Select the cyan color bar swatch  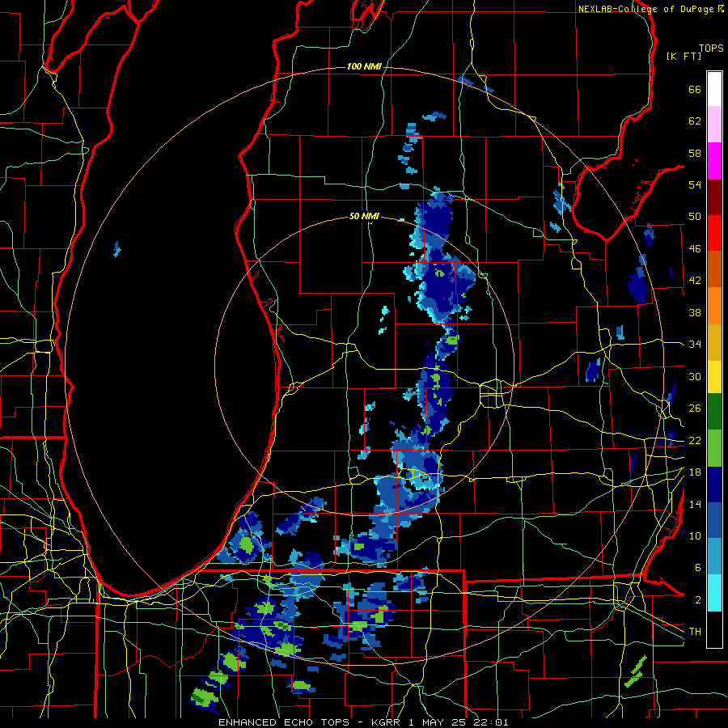714,593
